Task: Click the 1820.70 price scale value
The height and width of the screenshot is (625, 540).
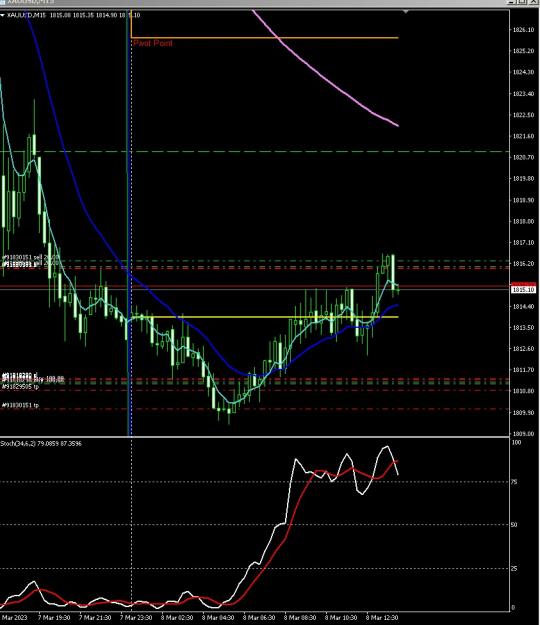Action: pos(523,157)
